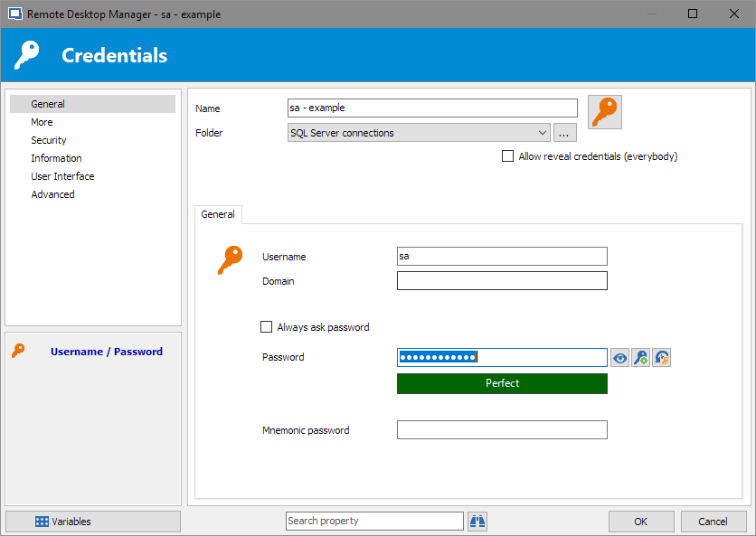756x536 pixels.
Task: Click the white key icon in Credentials header
Action: tap(28, 56)
